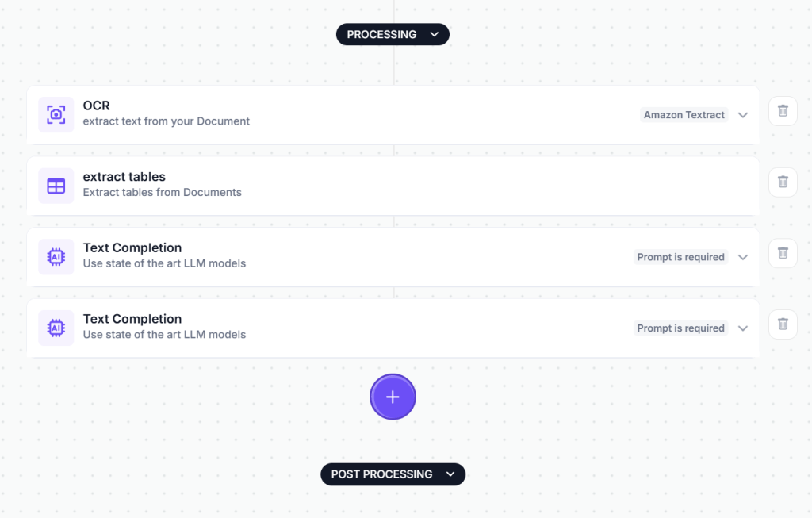Screen dimensions: 812x518
Task: Click 'Use state of the art LLM models' in last step
Action: [164, 335]
